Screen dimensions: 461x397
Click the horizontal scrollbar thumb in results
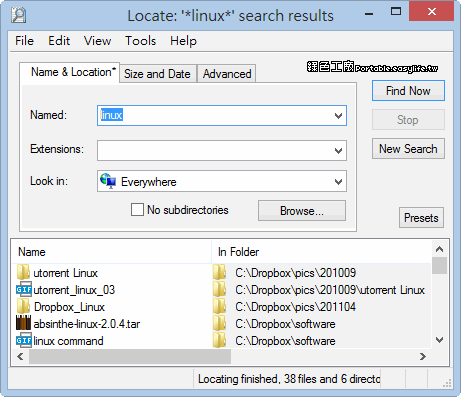tap(130, 357)
